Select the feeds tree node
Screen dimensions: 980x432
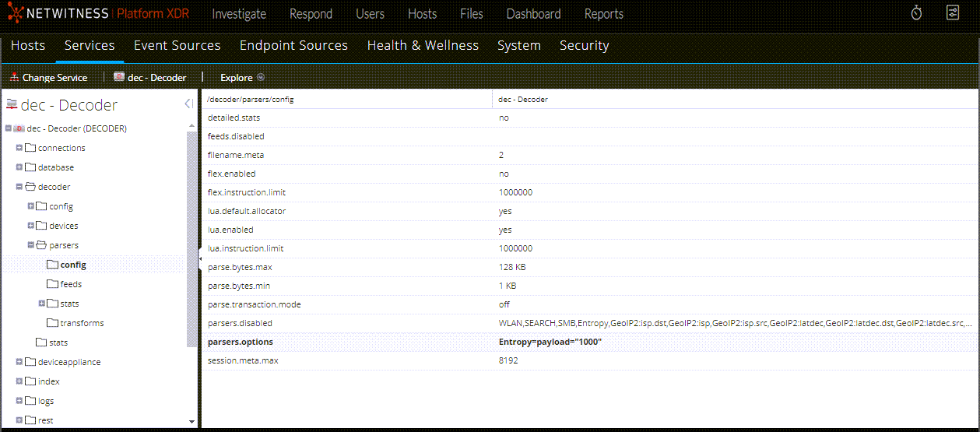tap(71, 284)
